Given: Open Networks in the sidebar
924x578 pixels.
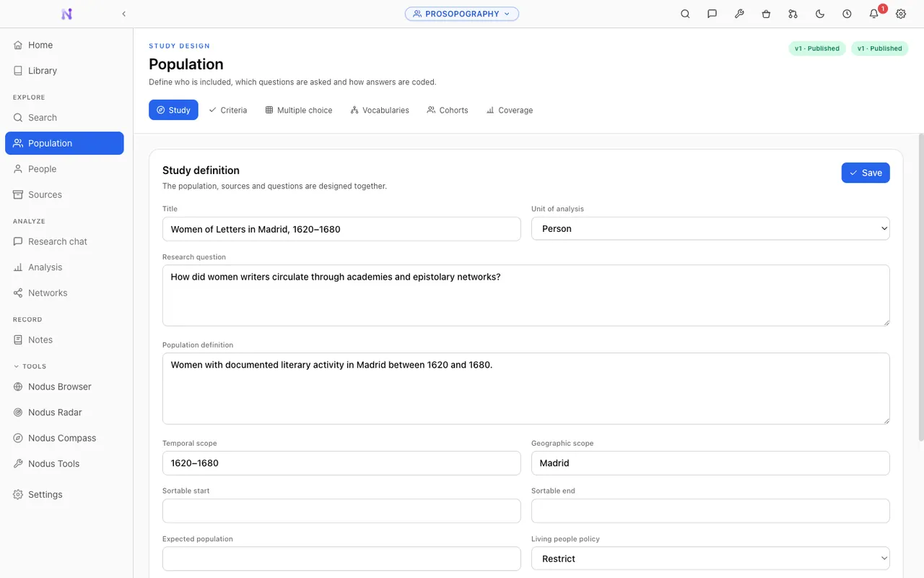Looking at the screenshot, I should pos(64,293).
